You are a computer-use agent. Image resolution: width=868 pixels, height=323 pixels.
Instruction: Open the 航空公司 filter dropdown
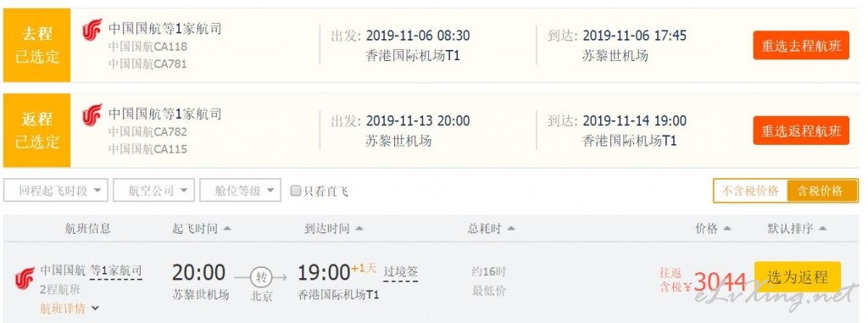154,191
